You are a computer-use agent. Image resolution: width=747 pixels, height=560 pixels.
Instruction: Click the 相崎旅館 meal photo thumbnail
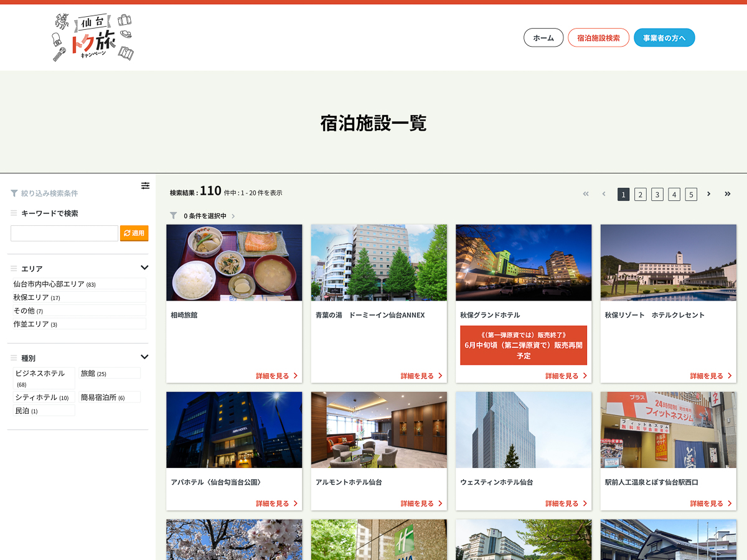point(234,263)
